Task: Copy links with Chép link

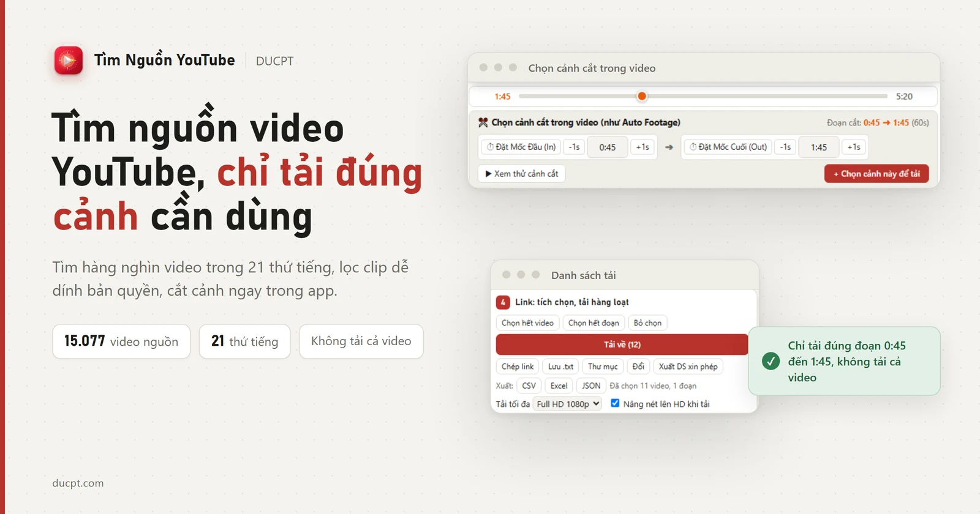Action: pos(518,367)
